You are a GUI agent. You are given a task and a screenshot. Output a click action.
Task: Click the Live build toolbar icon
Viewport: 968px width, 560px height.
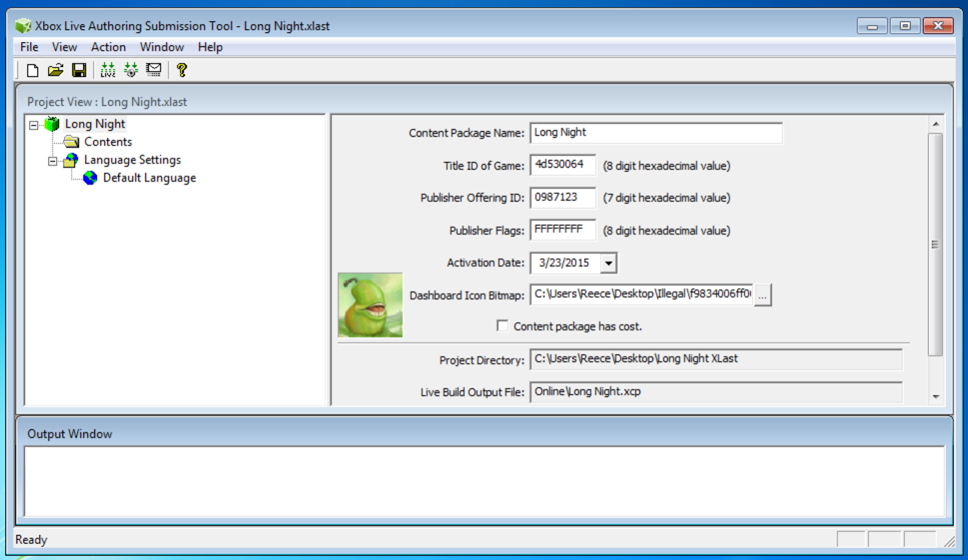pyautogui.click(x=108, y=70)
